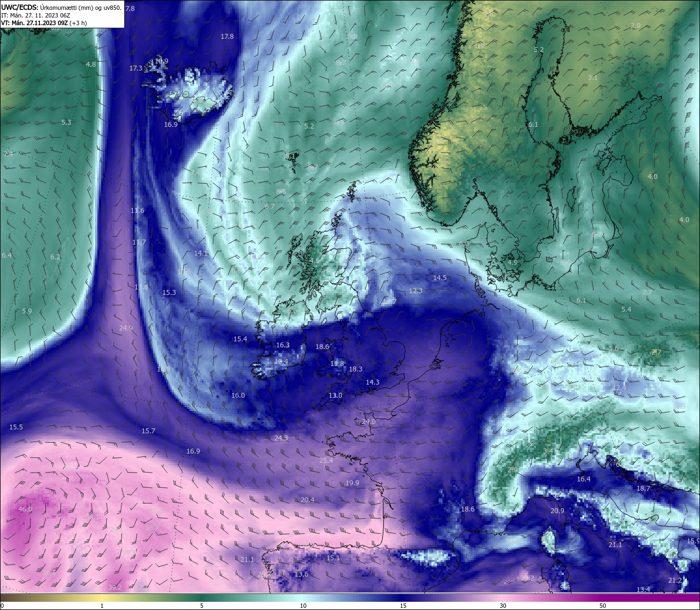The image size is (700, 610).
Task: Click the 11.7 value on the map
Action: coord(139,242)
